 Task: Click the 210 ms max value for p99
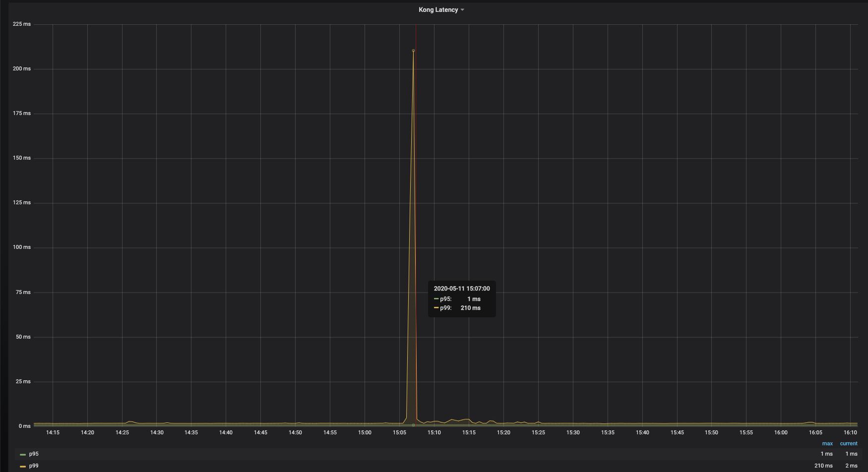[x=824, y=466]
